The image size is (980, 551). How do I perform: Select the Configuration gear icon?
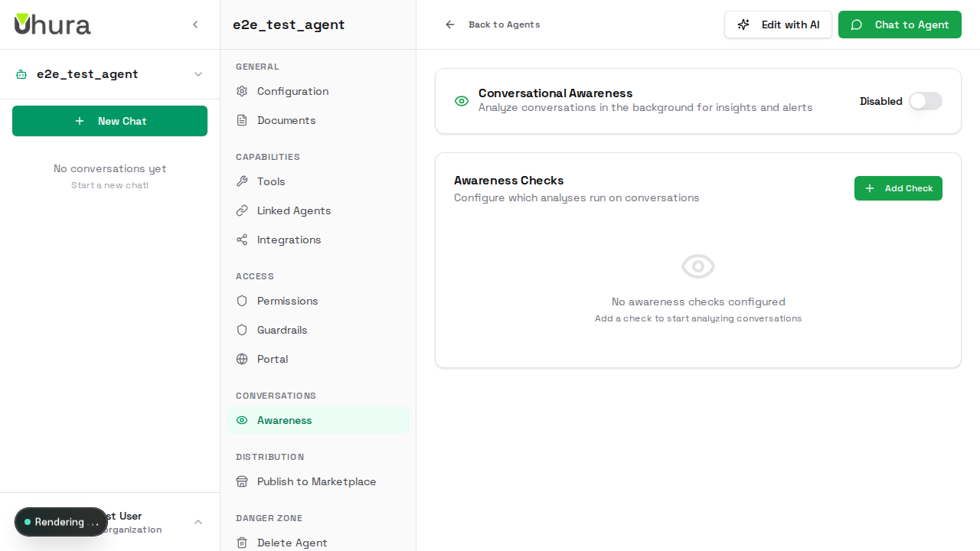[x=241, y=91]
